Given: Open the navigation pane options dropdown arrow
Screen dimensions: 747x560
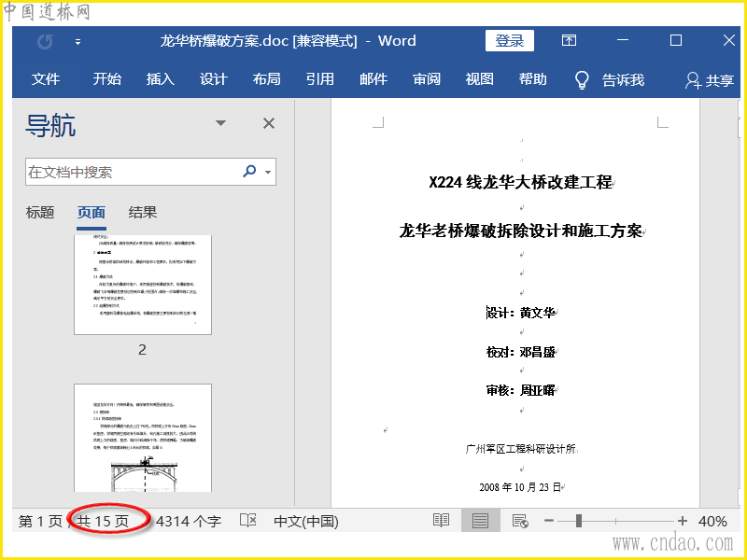Looking at the screenshot, I should [220, 123].
